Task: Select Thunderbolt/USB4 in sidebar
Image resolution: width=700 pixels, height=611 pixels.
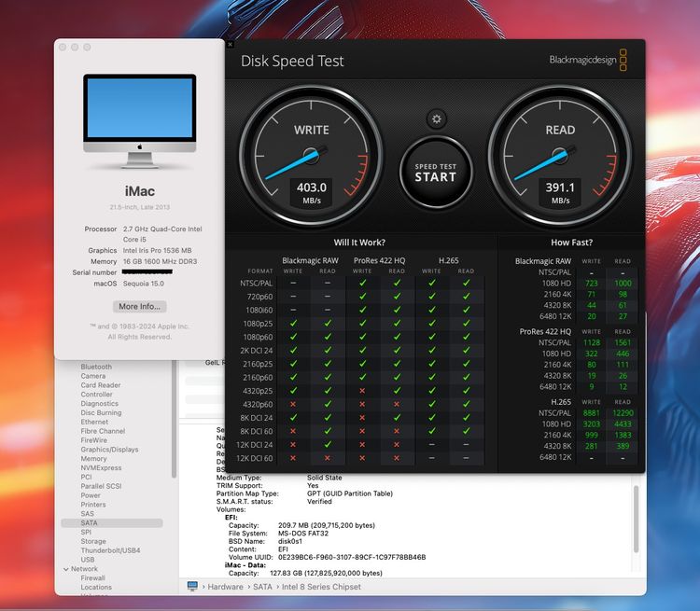Action: [110, 550]
